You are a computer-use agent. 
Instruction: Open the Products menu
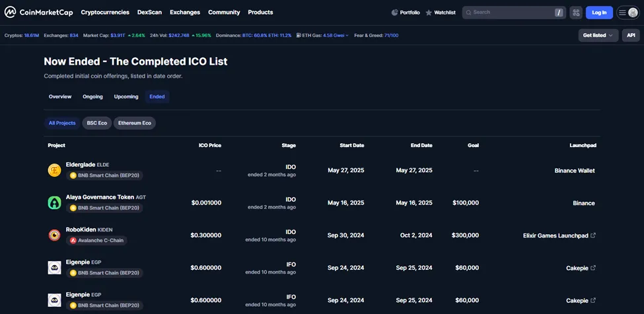(x=260, y=13)
